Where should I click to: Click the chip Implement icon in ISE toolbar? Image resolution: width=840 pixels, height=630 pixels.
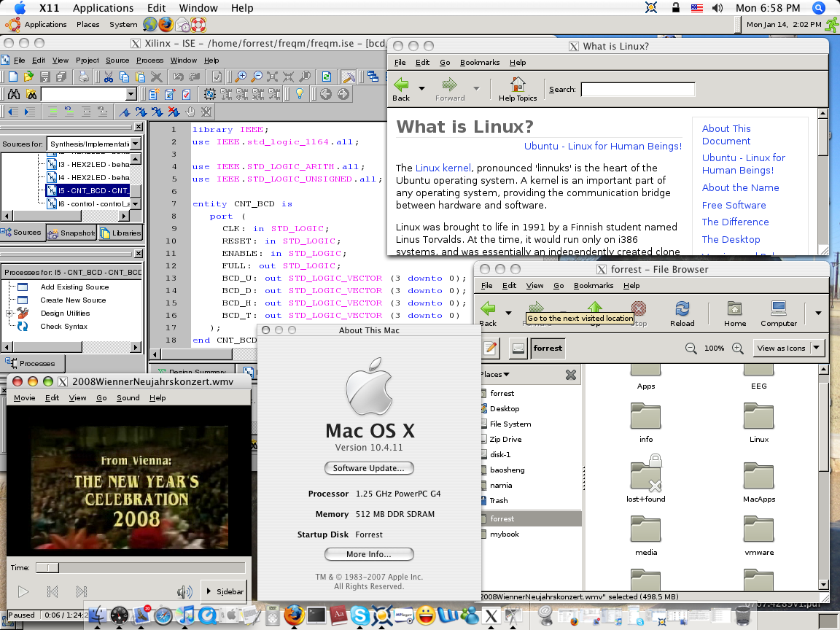(210, 94)
